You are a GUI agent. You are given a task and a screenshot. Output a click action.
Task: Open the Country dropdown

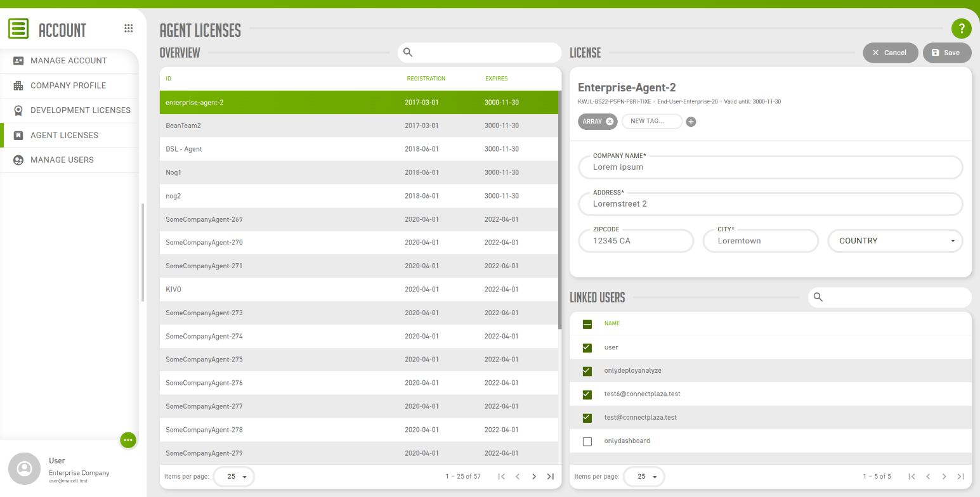coord(896,241)
